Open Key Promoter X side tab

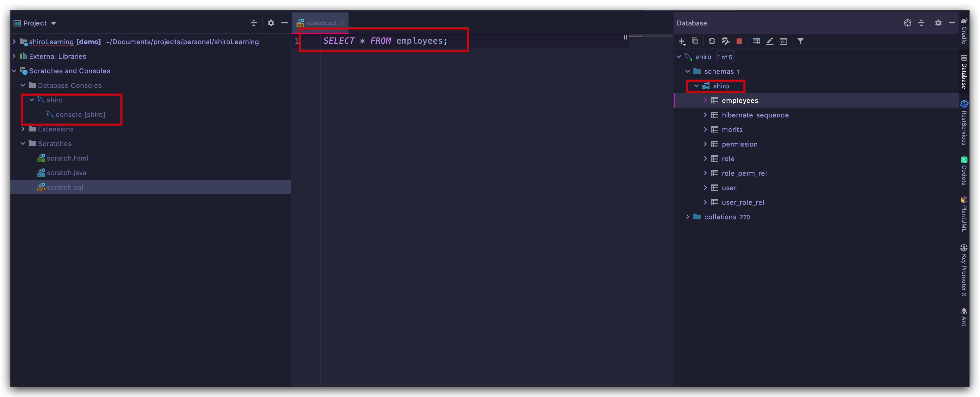click(964, 270)
